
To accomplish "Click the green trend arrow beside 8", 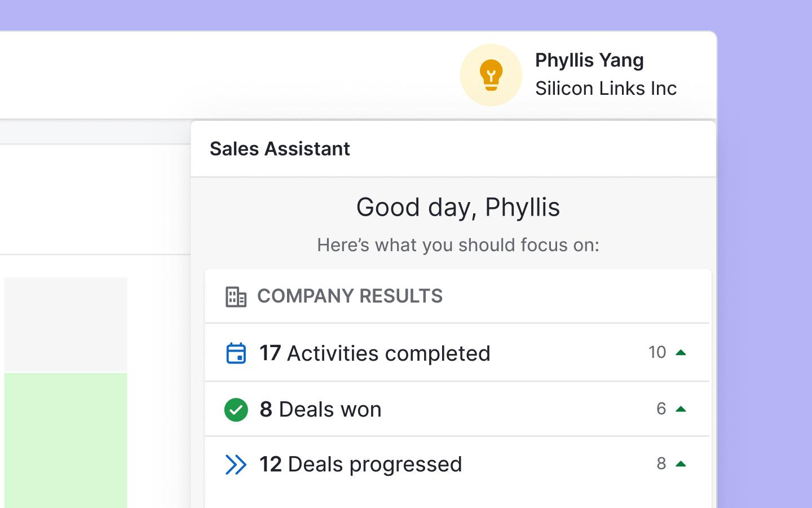I will [x=681, y=463].
